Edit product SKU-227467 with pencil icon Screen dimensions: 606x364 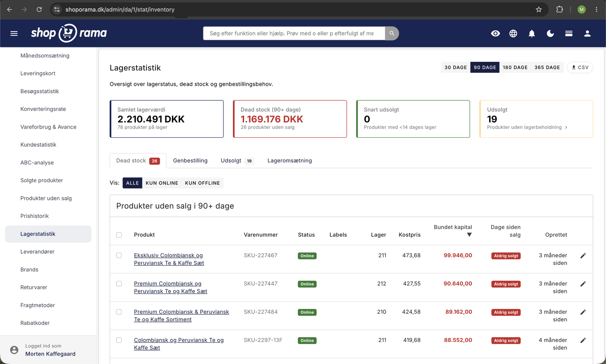click(583, 256)
